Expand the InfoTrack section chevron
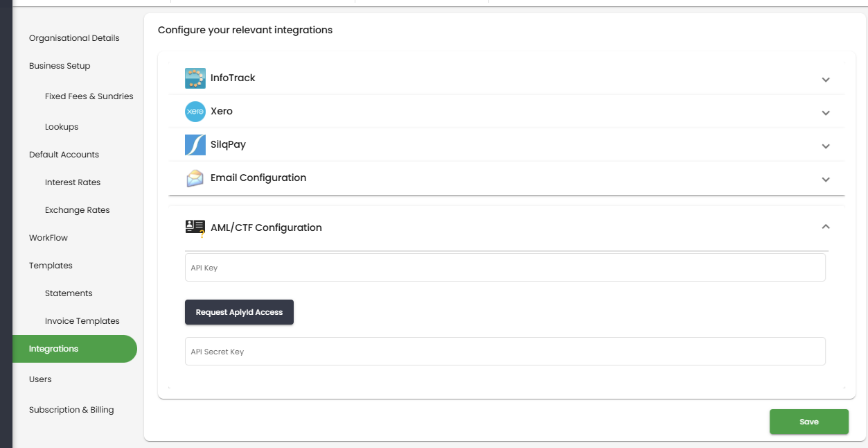 coord(826,80)
